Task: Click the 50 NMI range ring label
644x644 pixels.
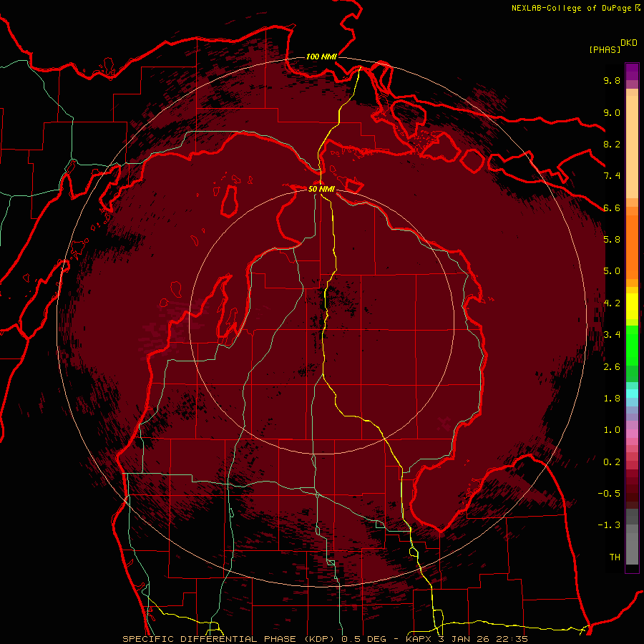Action: click(x=321, y=189)
